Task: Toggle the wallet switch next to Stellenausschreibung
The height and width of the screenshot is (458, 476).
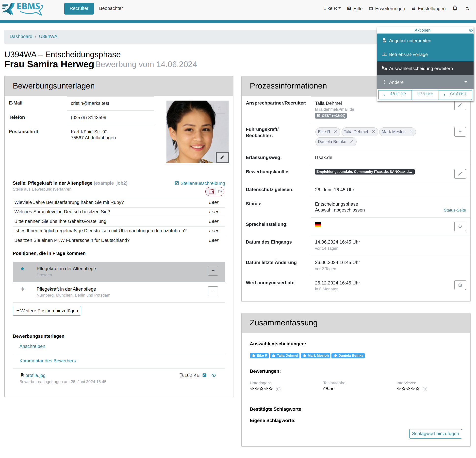Action: (x=211, y=192)
